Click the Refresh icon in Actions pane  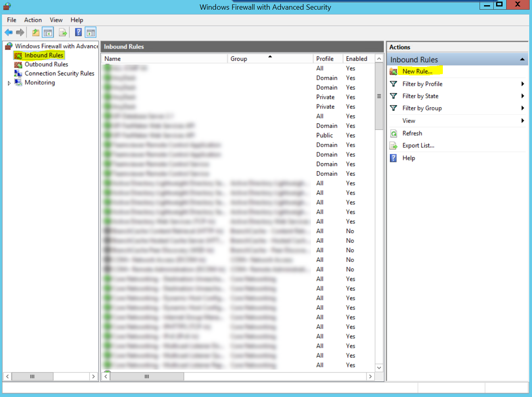[x=394, y=133]
